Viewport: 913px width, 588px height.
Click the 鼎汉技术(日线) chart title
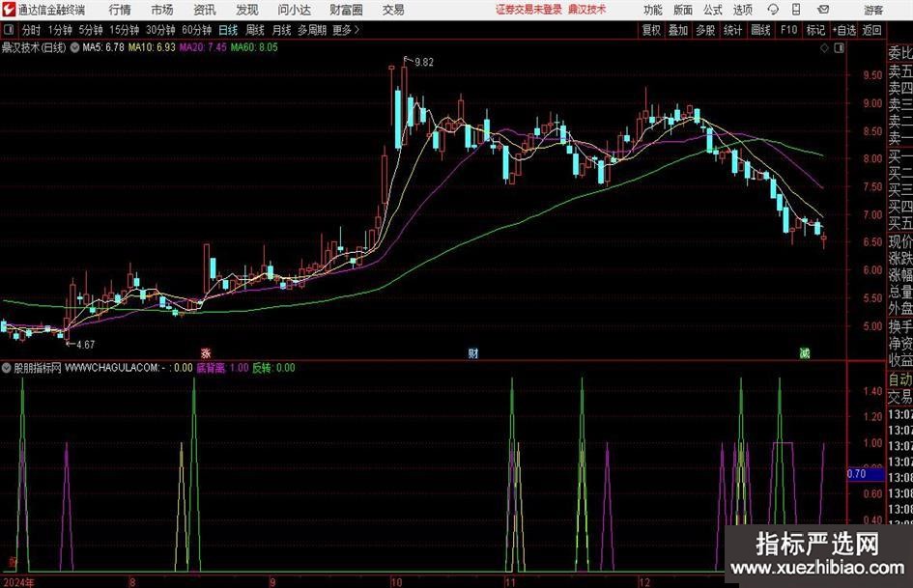(x=34, y=47)
